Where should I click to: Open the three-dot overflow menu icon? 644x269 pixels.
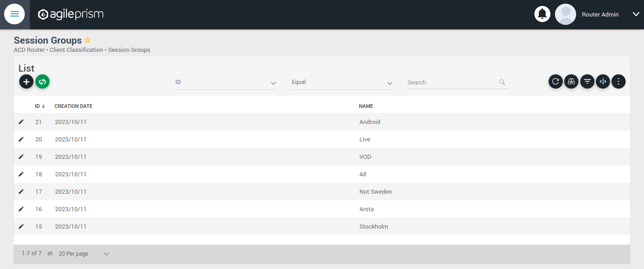click(x=618, y=81)
